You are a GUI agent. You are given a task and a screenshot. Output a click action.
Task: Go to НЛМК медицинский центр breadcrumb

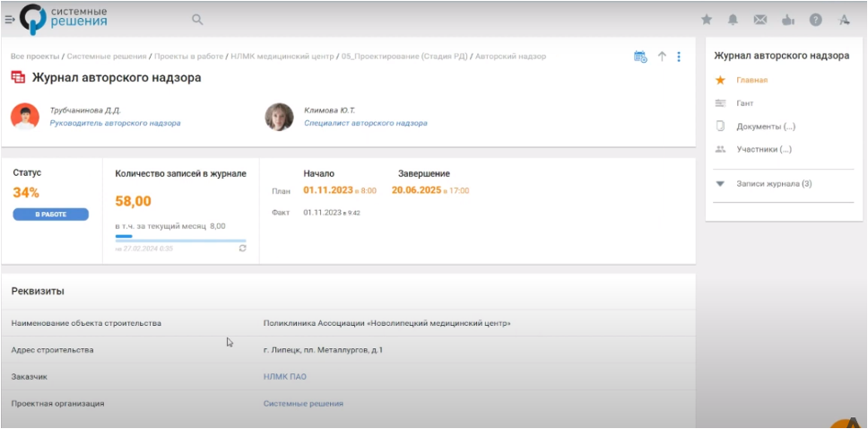282,56
